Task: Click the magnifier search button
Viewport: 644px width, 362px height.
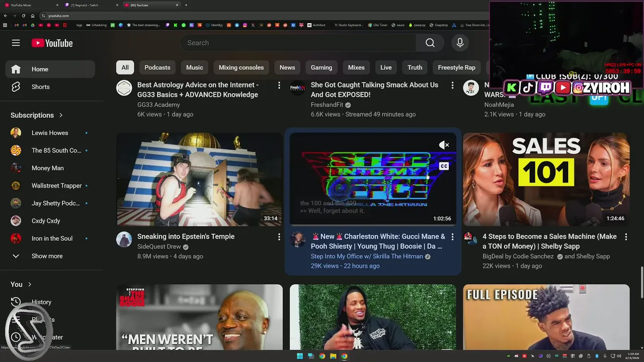Action: coord(430,43)
